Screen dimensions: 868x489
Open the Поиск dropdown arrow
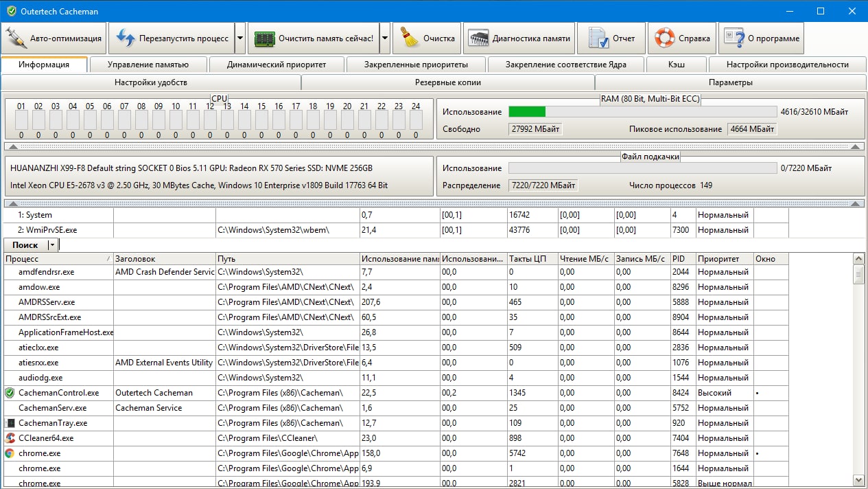pos(51,245)
